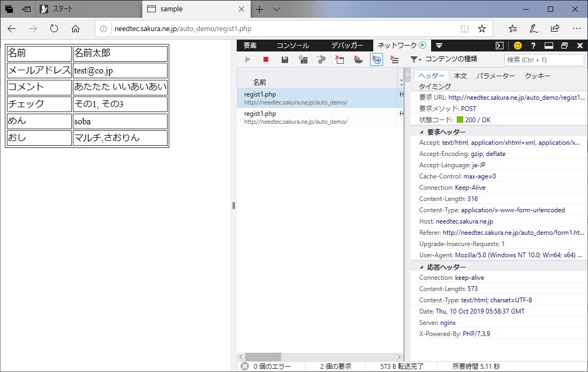The width and height of the screenshot is (588, 372).
Task: Open the パラメーター details tab
Action: tap(495, 76)
